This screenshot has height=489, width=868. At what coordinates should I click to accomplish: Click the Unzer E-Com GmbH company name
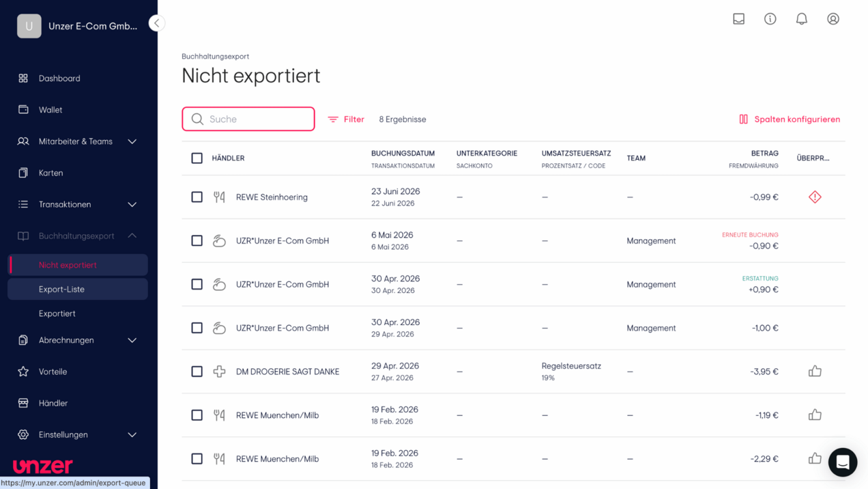(93, 26)
